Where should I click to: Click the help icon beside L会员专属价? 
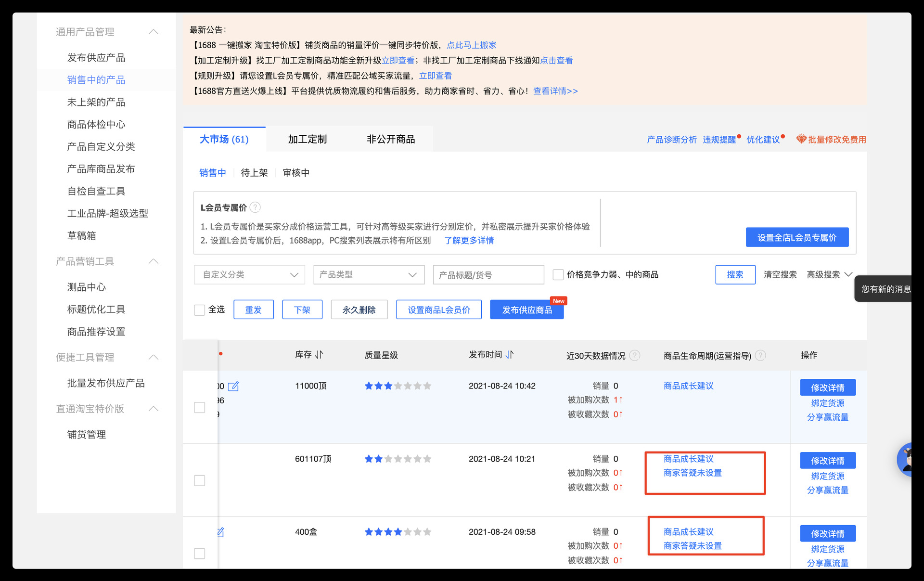click(x=256, y=207)
